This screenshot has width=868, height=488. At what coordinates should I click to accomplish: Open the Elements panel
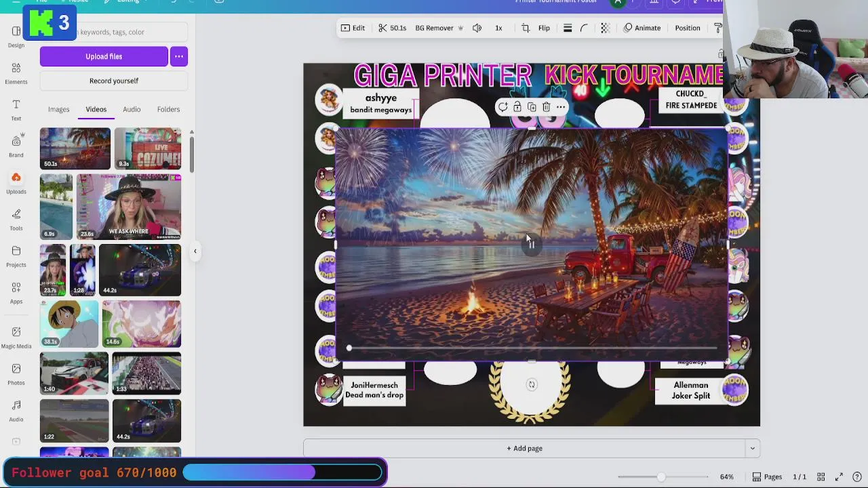pyautogui.click(x=16, y=74)
